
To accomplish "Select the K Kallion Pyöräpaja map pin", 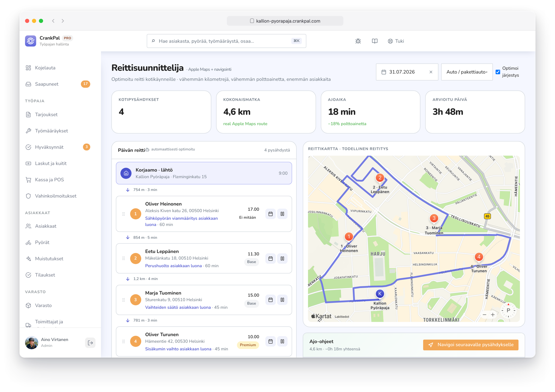I will [380, 294].
